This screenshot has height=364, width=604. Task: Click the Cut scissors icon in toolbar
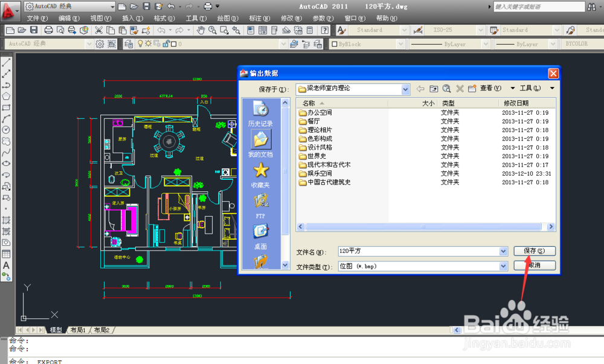[x=98, y=30]
